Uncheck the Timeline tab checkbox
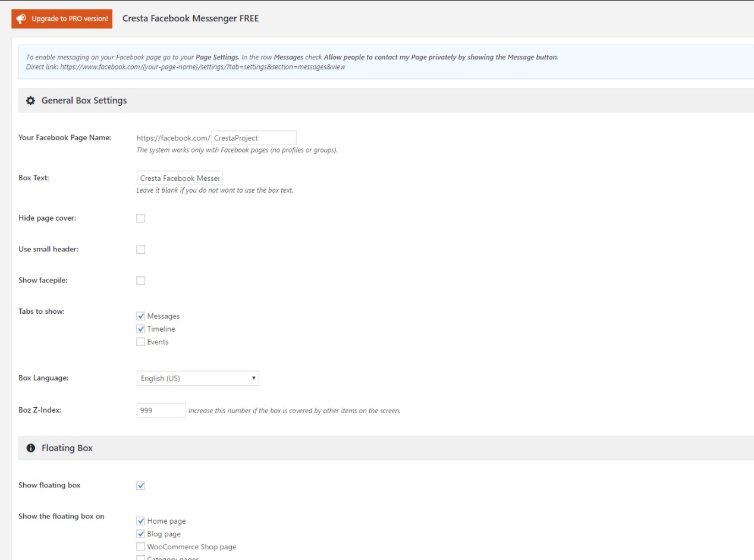 (x=141, y=329)
